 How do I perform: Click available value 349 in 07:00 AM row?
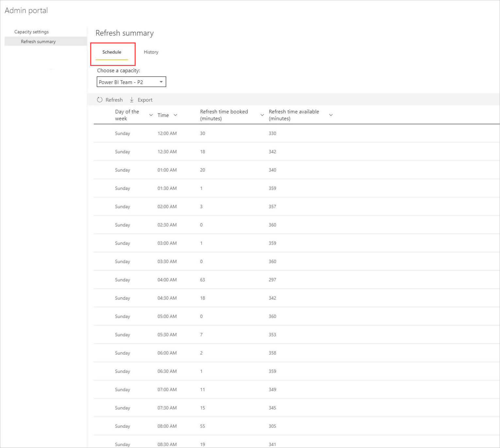click(273, 389)
